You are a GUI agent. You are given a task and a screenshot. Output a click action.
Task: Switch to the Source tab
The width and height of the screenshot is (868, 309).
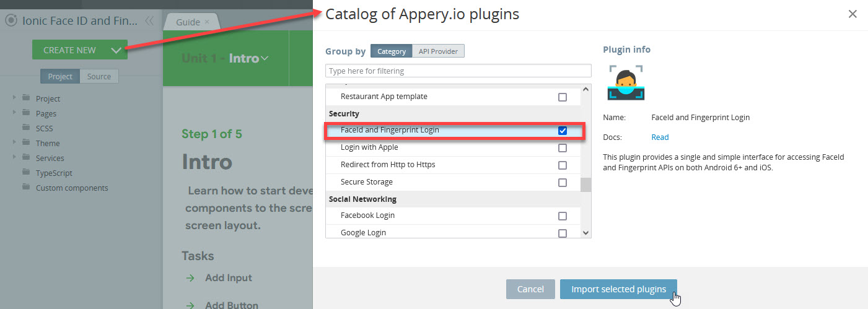[x=99, y=77]
